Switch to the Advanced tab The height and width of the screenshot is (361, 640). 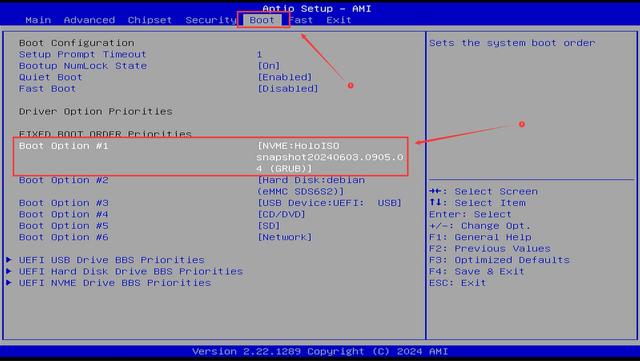[89, 20]
